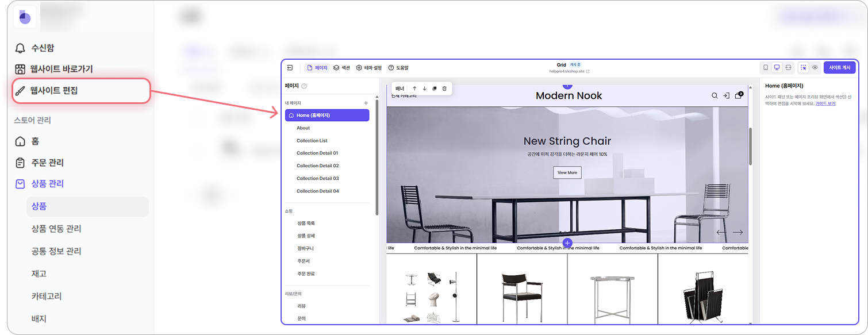Image resolution: width=868 pixels, height=335 pixels.
Task: Open the 페이지 tab in the editor
Action: click(x=317, y=68)
